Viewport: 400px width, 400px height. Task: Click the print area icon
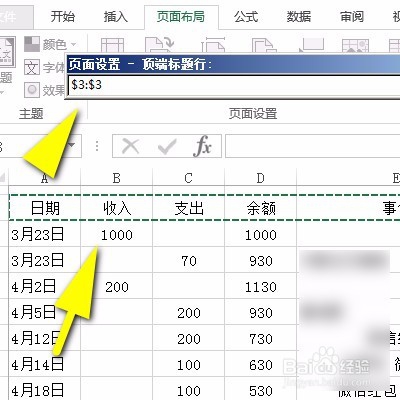[264, 45]
